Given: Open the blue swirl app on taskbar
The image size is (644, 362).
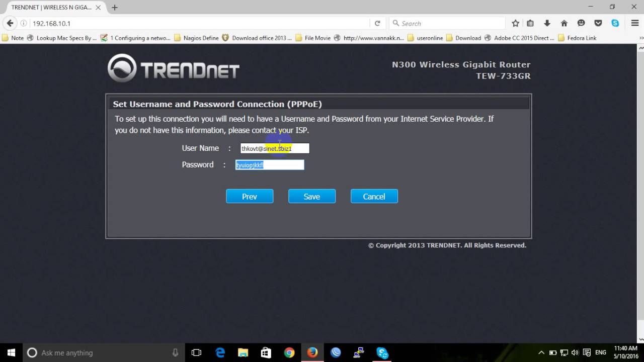Looking at the screenshot, I should click(336, 352).
